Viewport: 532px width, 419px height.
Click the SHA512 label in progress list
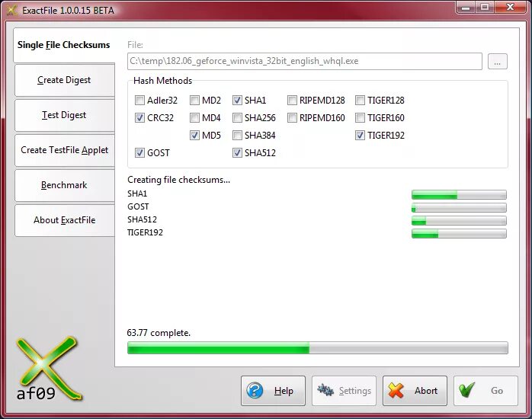pos(142,219)
